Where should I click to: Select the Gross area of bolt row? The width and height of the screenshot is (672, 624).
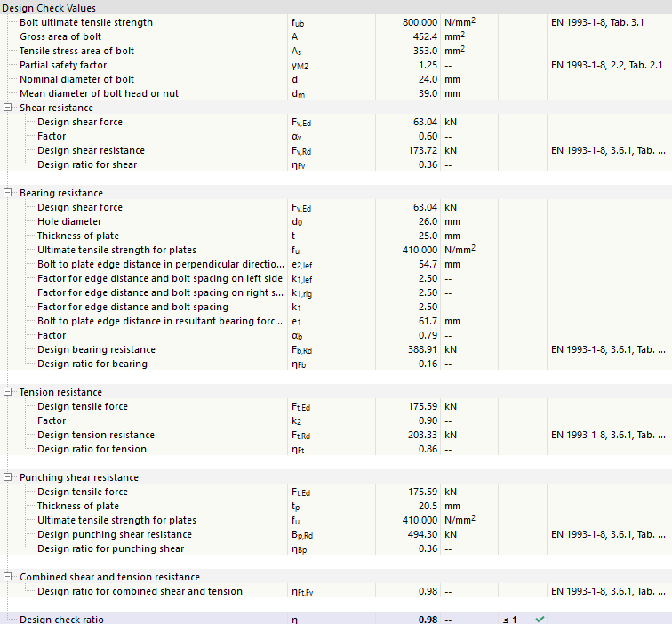[x=60, y=36]
